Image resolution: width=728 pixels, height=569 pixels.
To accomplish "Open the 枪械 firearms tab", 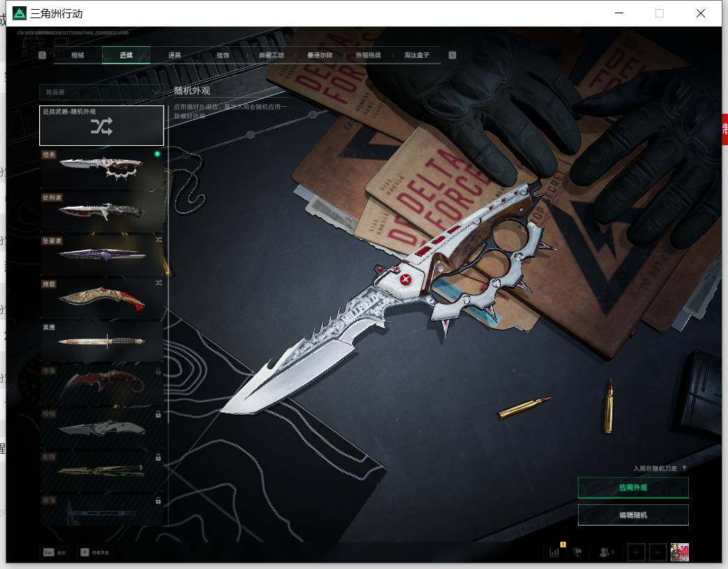I will coord(78,55).
